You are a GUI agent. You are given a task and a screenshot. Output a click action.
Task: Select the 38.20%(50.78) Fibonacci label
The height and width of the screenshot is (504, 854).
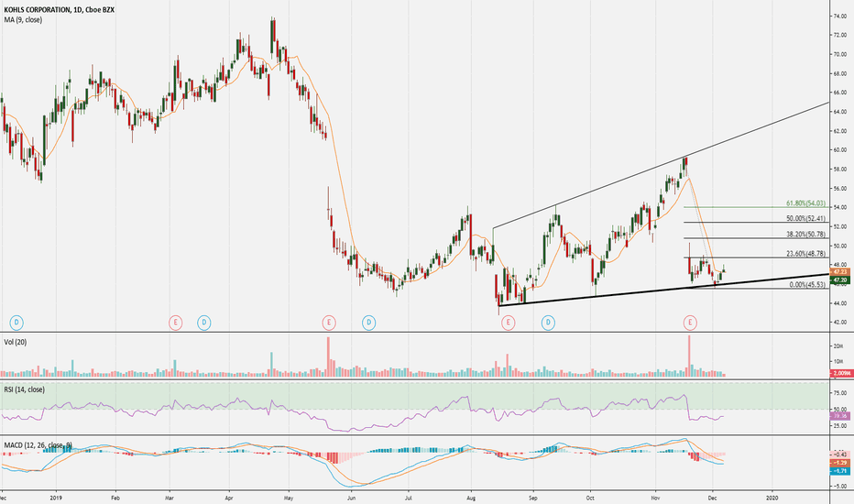pos(805,235)
